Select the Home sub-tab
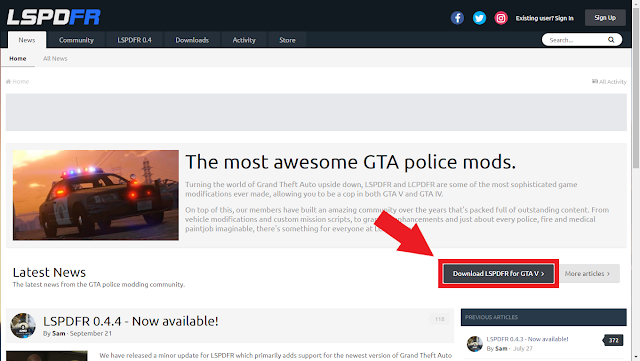640x361 pixels. coord(18,58)
